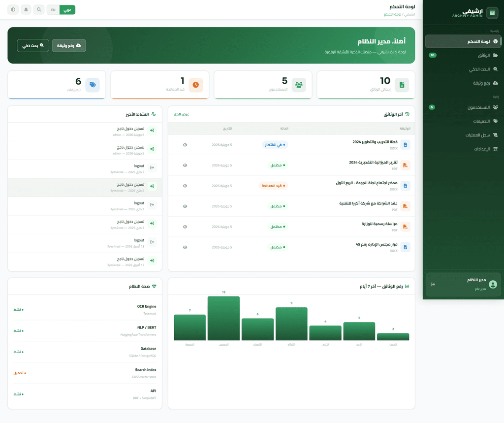Click the OCR Engine status row
This screenshot has width=504, height=423.
[85, 309]
